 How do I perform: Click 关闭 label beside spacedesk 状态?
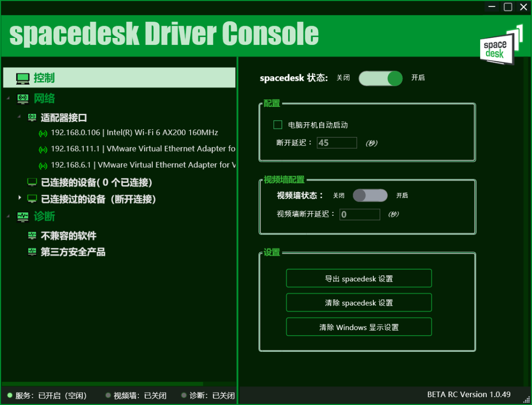coord(343,78)
